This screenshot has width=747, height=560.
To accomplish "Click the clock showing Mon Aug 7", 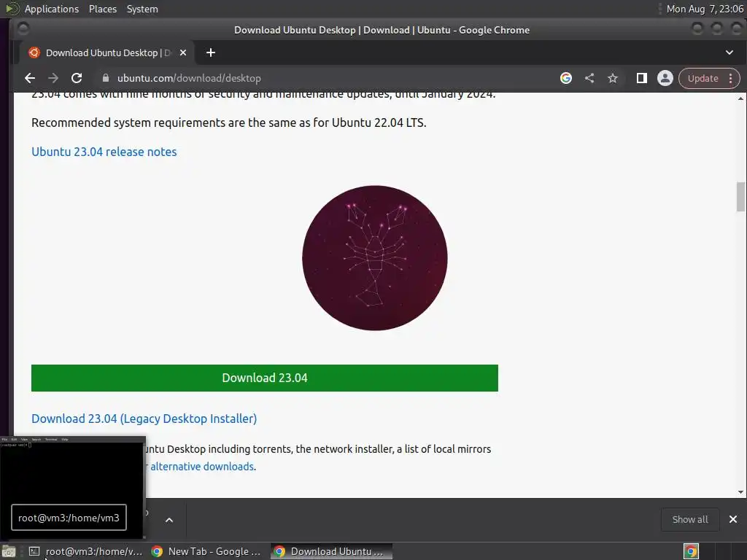I will point(705,9).
